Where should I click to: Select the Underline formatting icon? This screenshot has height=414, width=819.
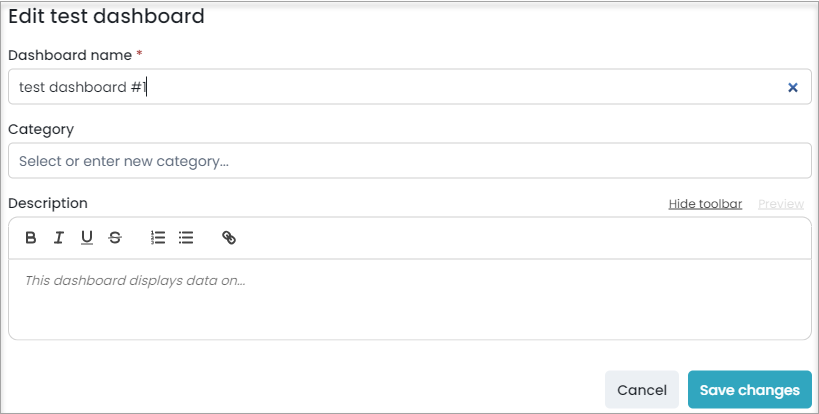pos(87,238)
